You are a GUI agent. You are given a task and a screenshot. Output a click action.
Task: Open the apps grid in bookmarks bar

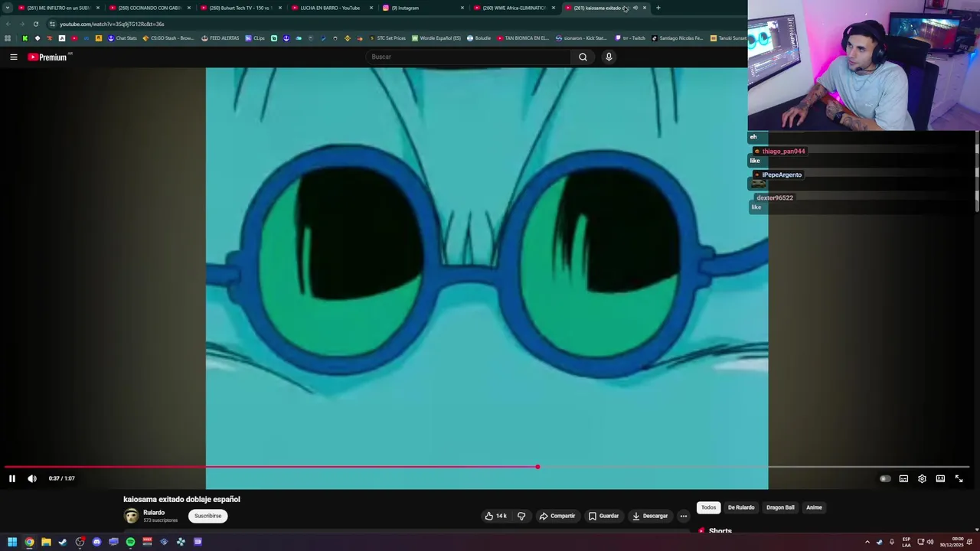click(x=8, y=38)
